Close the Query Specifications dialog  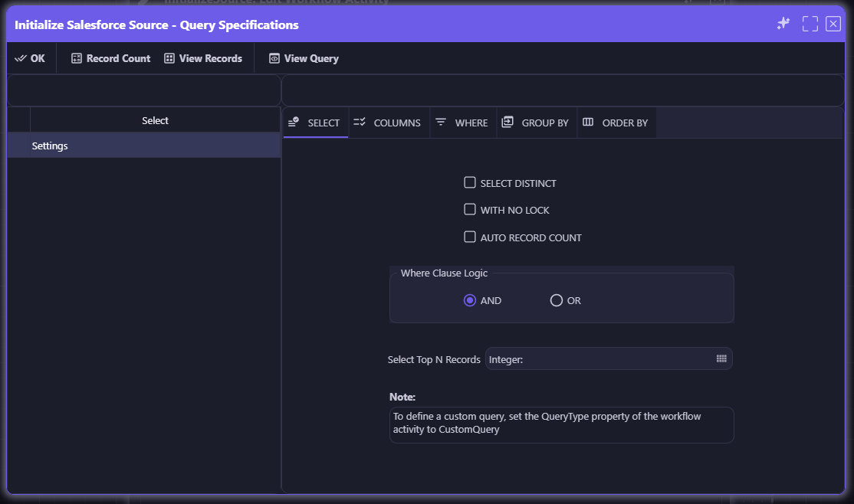pos(833,24)
